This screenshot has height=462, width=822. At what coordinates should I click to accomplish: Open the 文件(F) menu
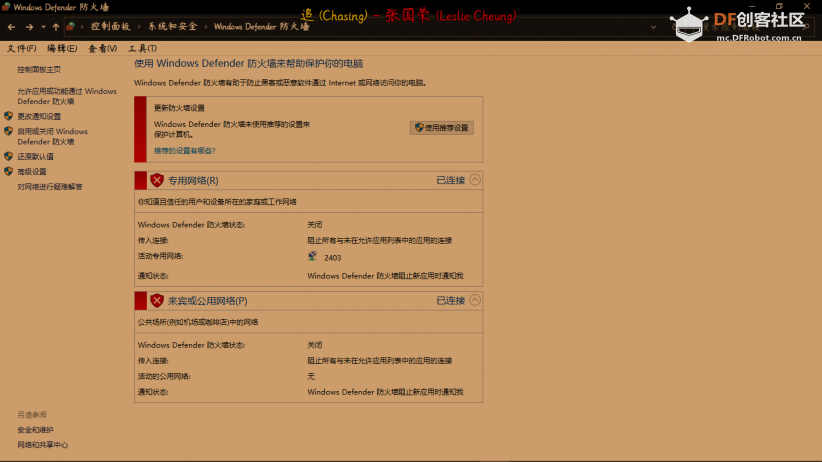(21, 48)
